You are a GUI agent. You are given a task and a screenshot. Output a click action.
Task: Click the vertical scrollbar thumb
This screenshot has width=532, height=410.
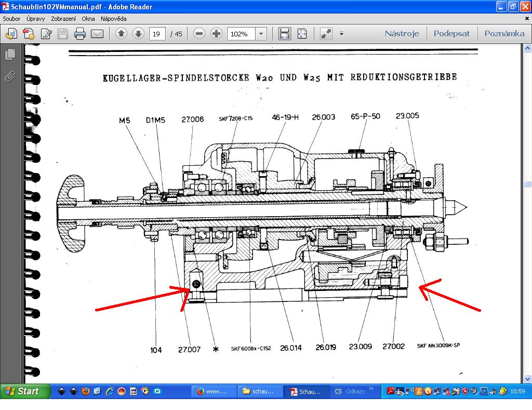(527, 184)
